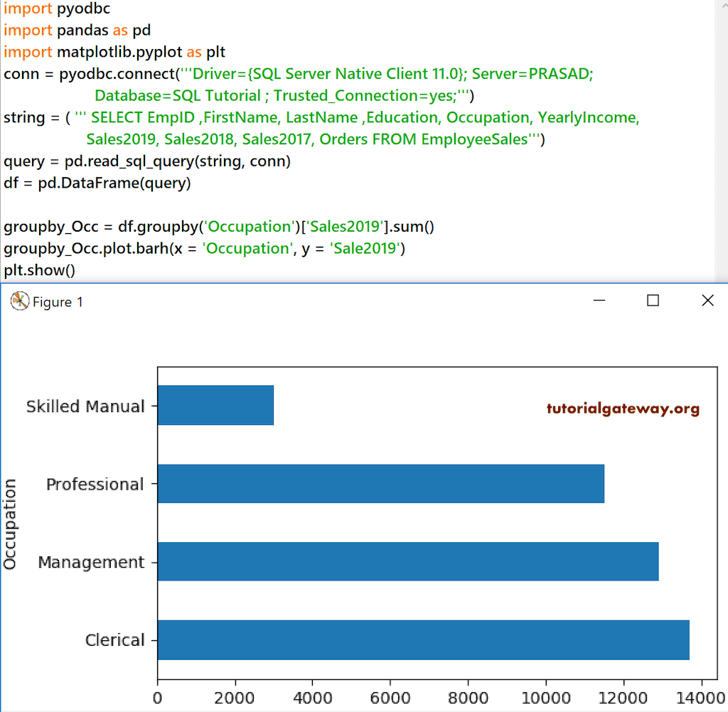Click 'groupby_Occ.plot.barh' code line
This screenshot has width=728, height=712.
(204, 248)
